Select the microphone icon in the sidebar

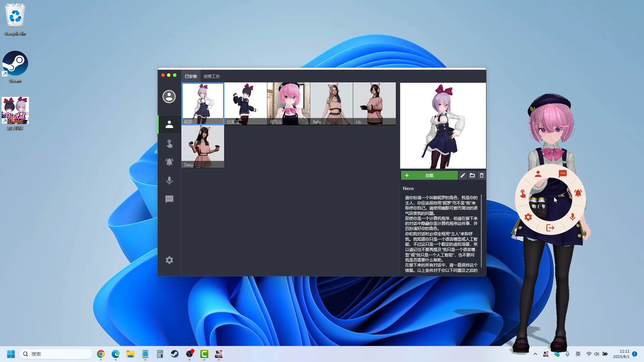[169, 180]
